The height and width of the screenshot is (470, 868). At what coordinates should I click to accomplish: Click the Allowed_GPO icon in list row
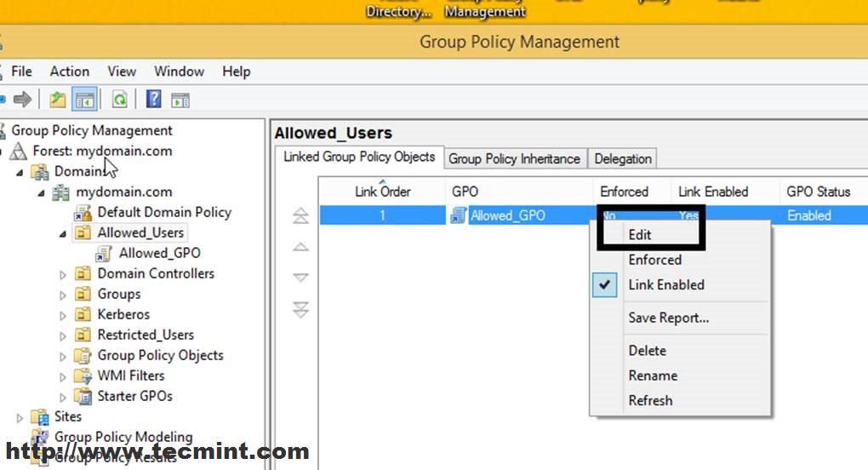click(459, 215)
